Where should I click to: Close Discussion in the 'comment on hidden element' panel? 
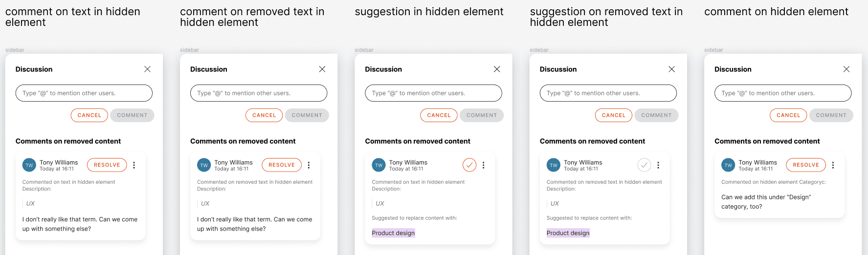[x=846, y=69]
